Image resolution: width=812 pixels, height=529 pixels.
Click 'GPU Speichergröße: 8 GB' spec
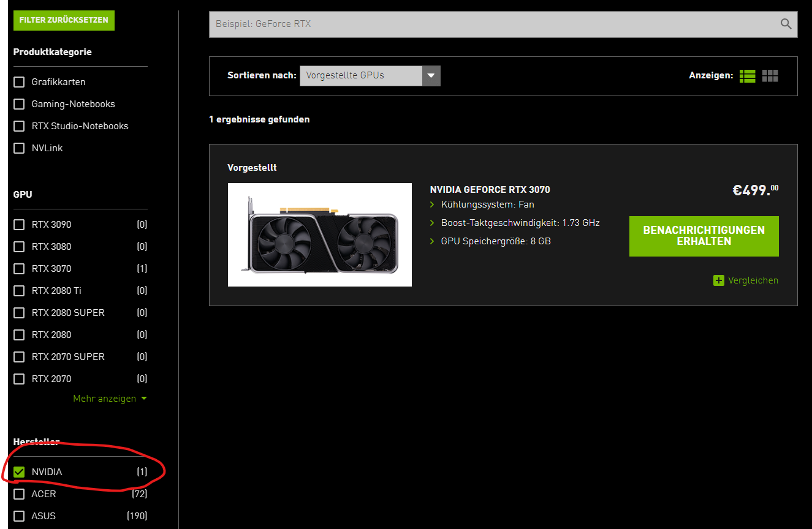tap(496, 241)
